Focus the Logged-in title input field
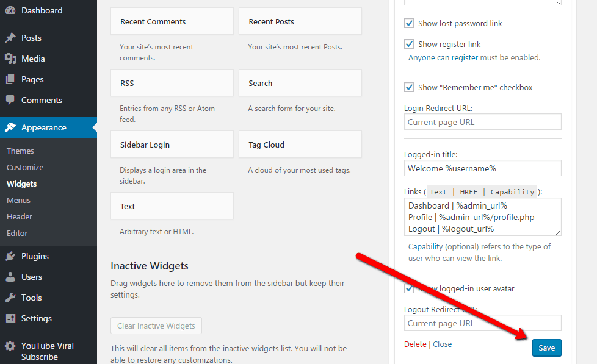 pos(482,168)
